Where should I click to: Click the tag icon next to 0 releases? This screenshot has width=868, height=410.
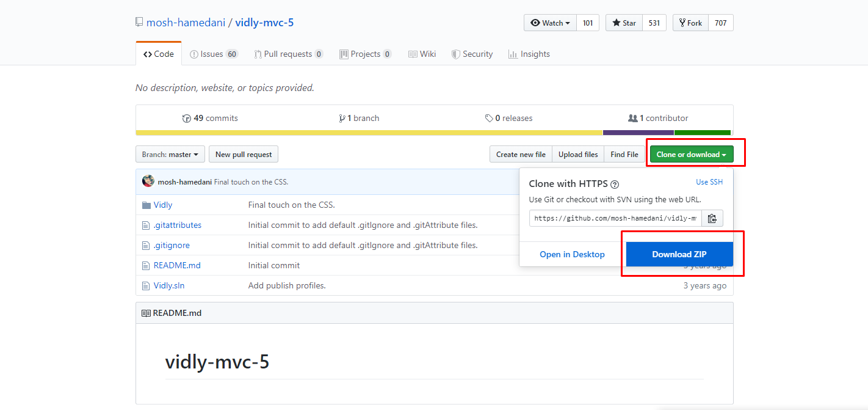coord(489,119)
